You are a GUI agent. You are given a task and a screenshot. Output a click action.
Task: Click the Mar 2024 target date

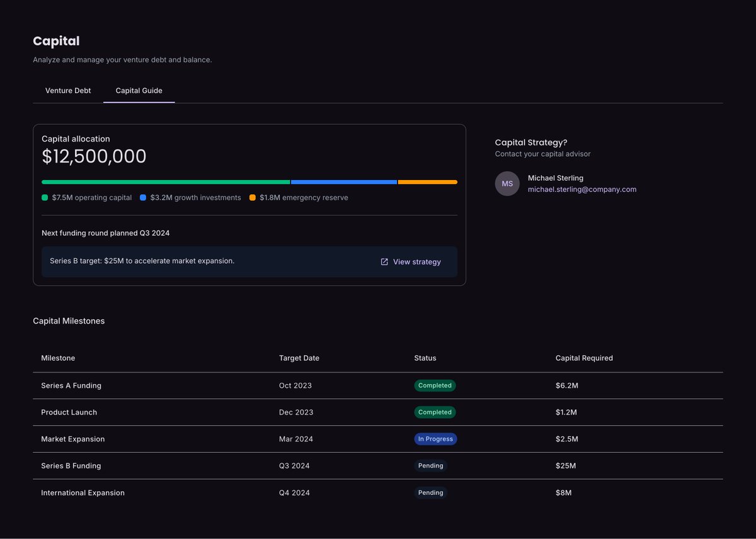click(296, 439)
